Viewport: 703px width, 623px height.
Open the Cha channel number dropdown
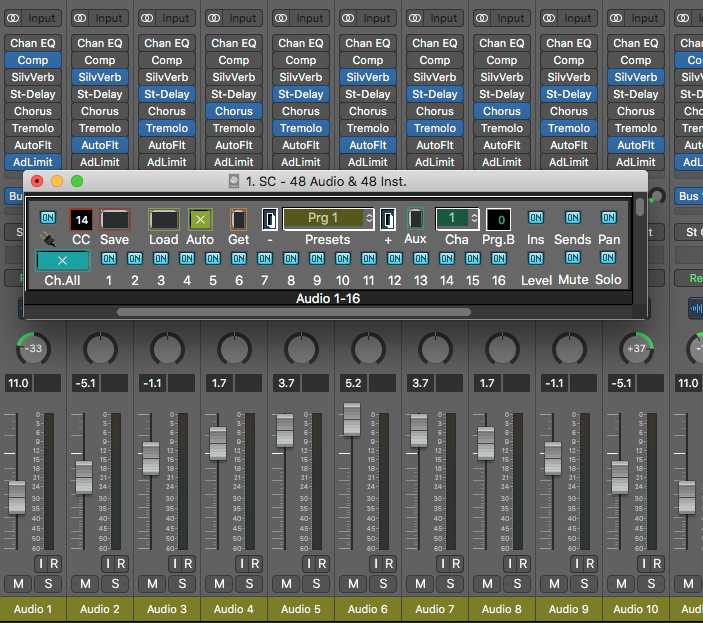(457, 218)
